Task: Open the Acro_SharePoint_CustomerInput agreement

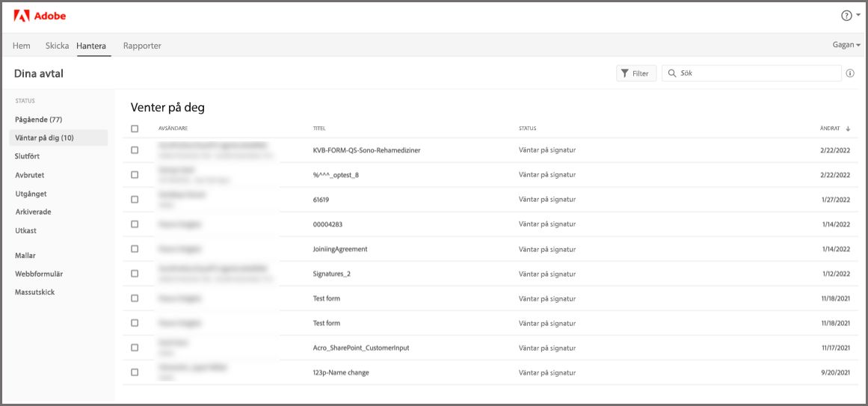Action: pos(361,348)
